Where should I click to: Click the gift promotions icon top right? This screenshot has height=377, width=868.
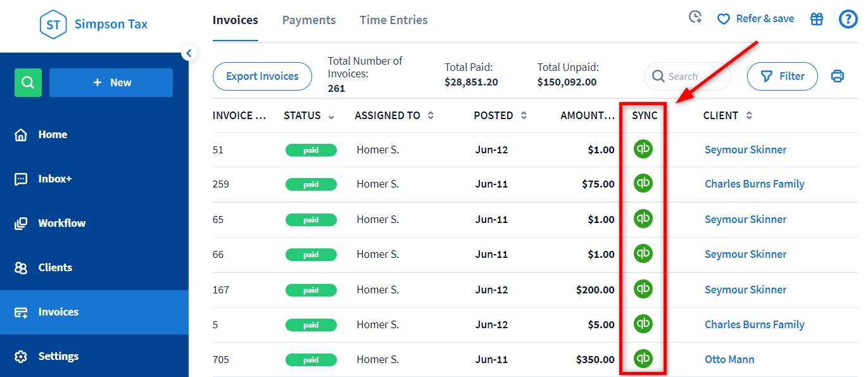816,19
